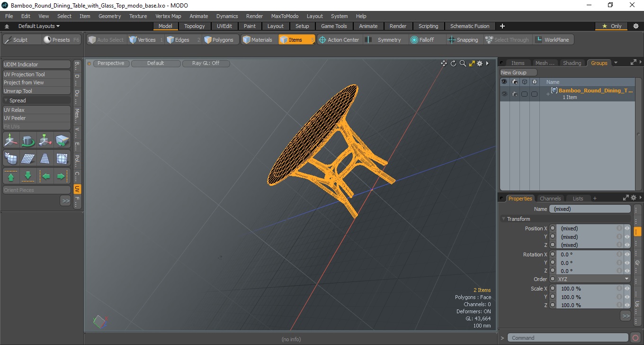
Task: Click the align UVs up arrow icon
Action: [11, 176]
